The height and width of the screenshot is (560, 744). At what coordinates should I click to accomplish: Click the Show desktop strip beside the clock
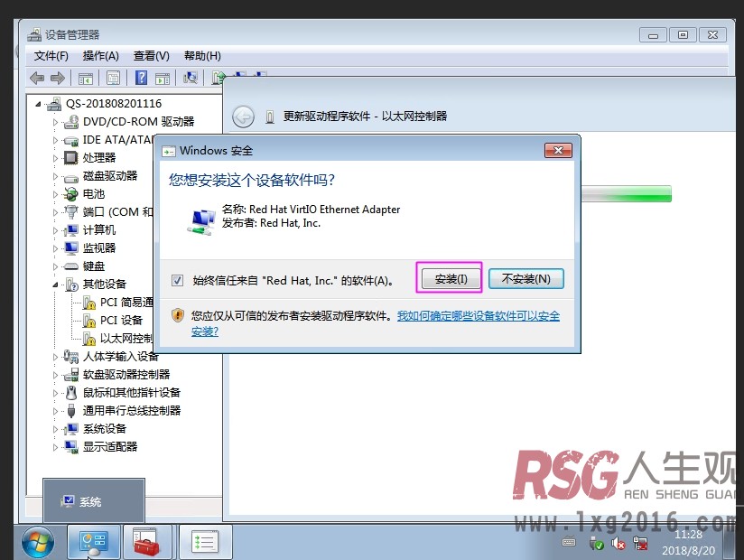pos(730,543)
